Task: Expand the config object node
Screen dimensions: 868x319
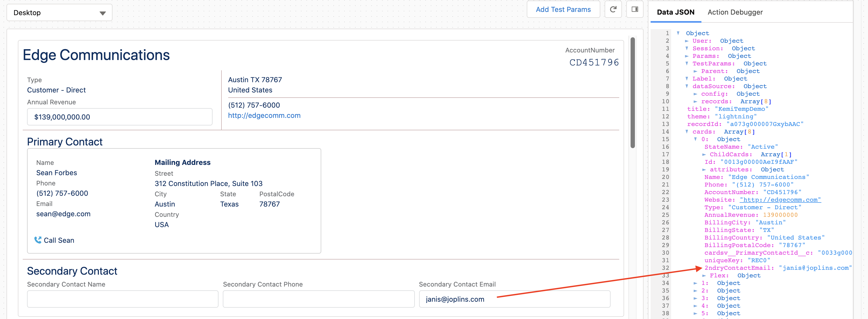Action: (x=695, y=94)
